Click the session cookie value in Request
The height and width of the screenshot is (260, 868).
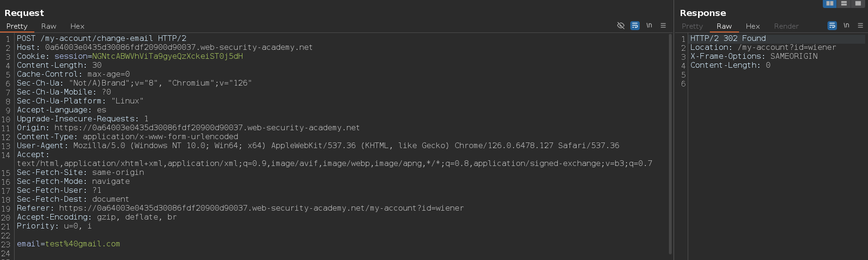168,56
